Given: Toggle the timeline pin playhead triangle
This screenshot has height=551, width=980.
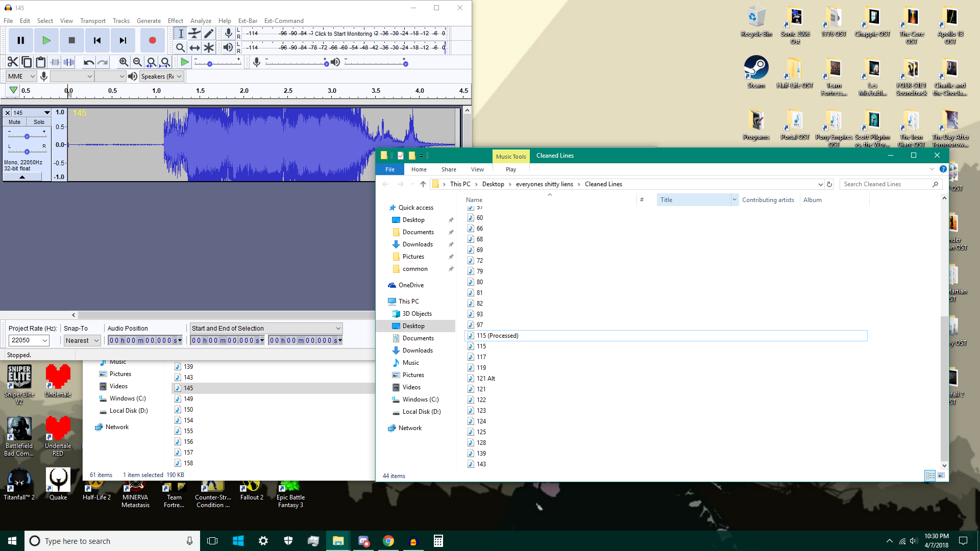Looking at the screenshot, I should point(13,90).
